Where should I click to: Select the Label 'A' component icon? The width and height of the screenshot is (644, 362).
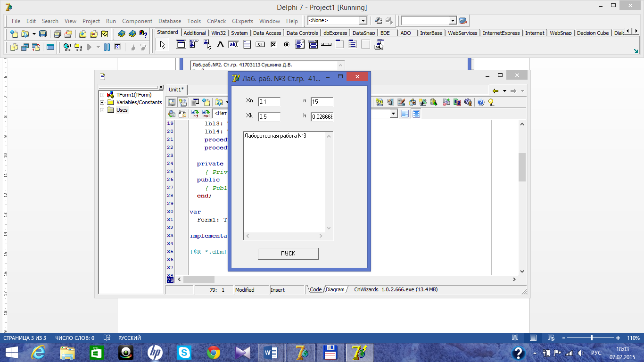point(220,45)
